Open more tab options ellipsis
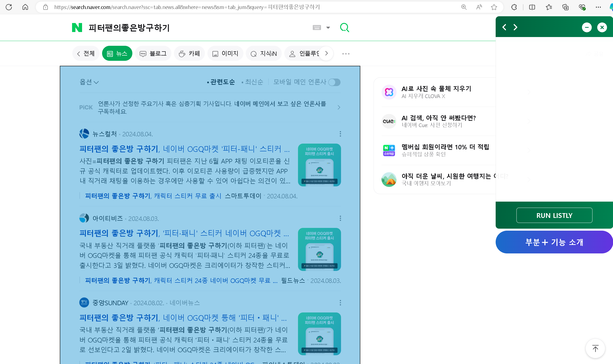 [346, 54]
